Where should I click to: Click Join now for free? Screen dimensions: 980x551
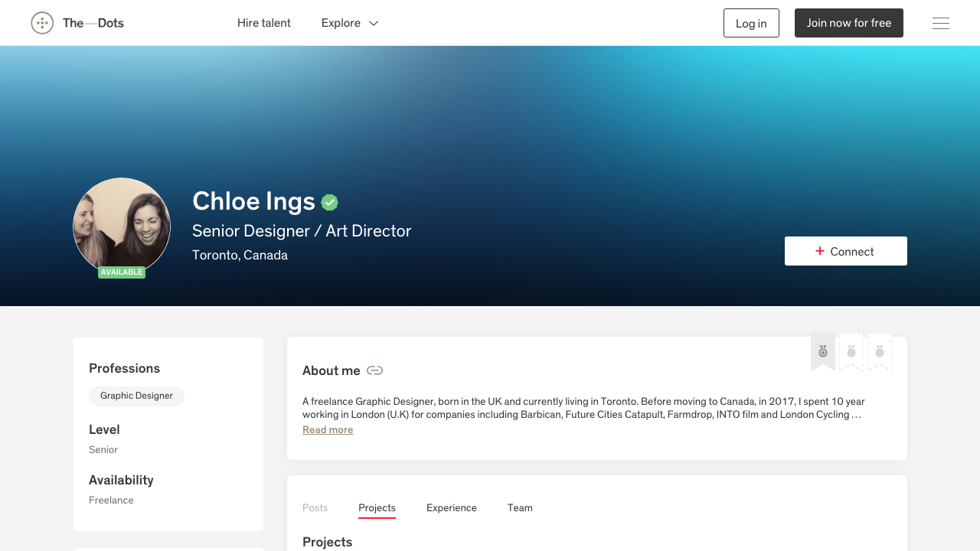tap(848, 23)
